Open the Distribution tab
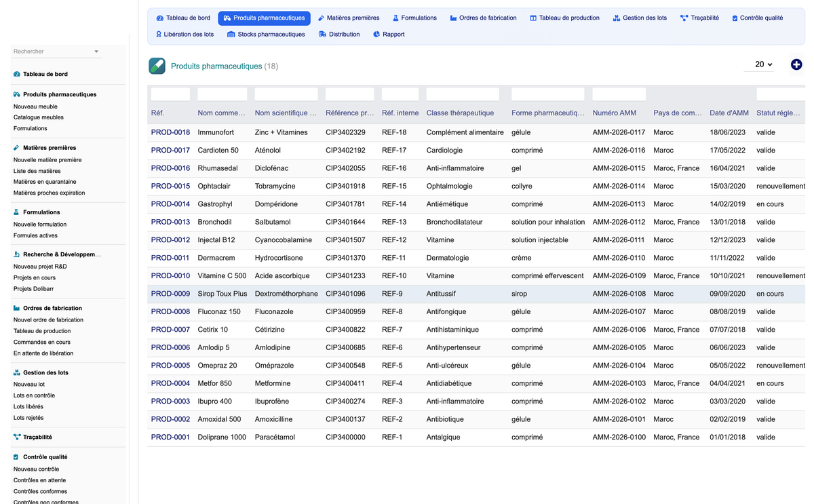 [339, 35]
